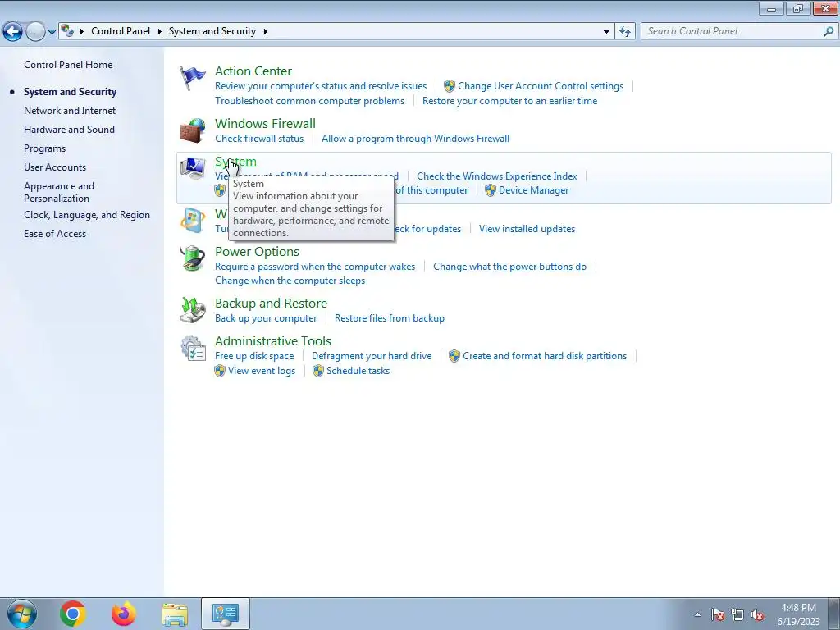Open the Administrative Tools heading
Viewport: 840px width, 630px height.
point(273,340)
